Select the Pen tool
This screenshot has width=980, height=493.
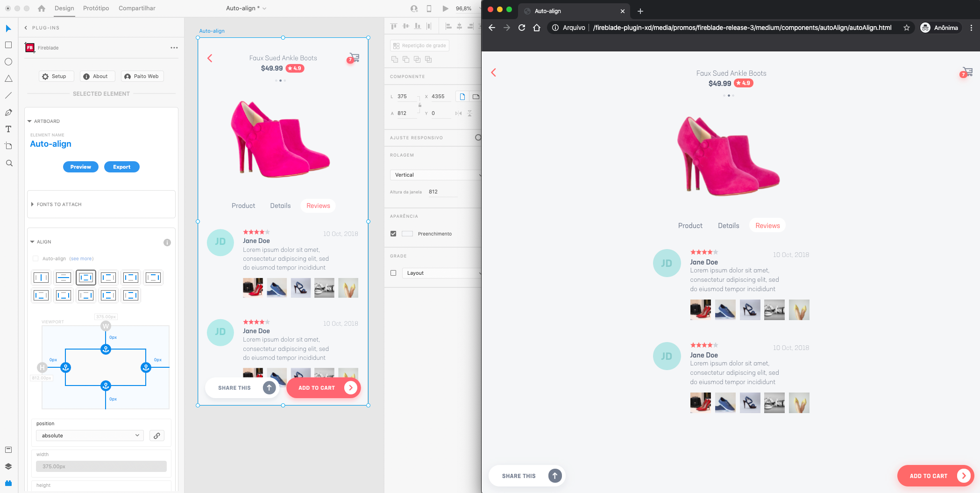point(8,112)
